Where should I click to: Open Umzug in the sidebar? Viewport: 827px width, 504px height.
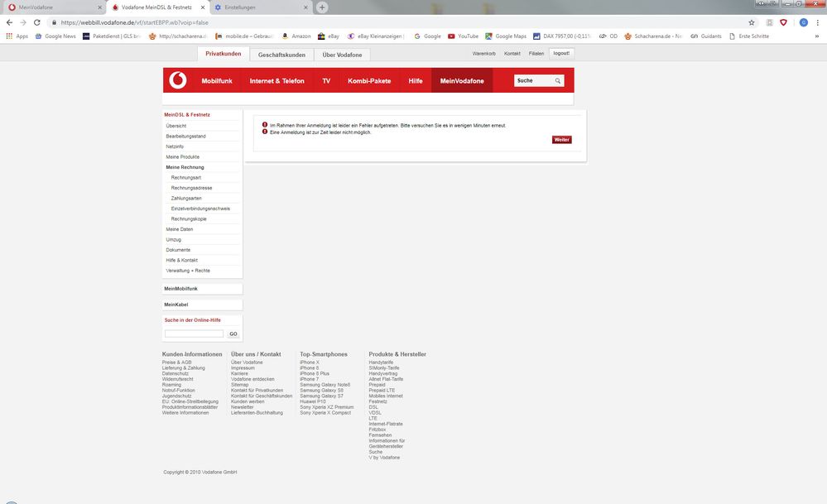[174, 239]
